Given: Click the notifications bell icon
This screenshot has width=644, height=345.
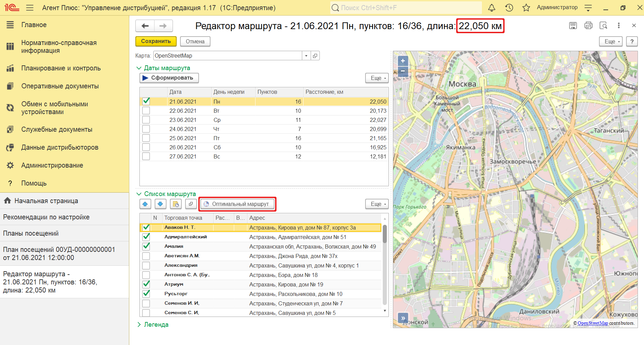Looking at the screenshot, I should point(492,7).
